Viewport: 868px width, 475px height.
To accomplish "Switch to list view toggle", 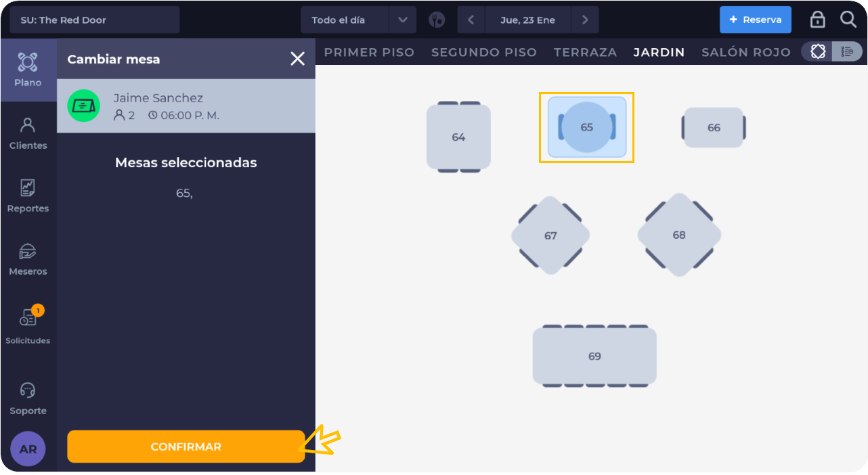I will (847, 51).
